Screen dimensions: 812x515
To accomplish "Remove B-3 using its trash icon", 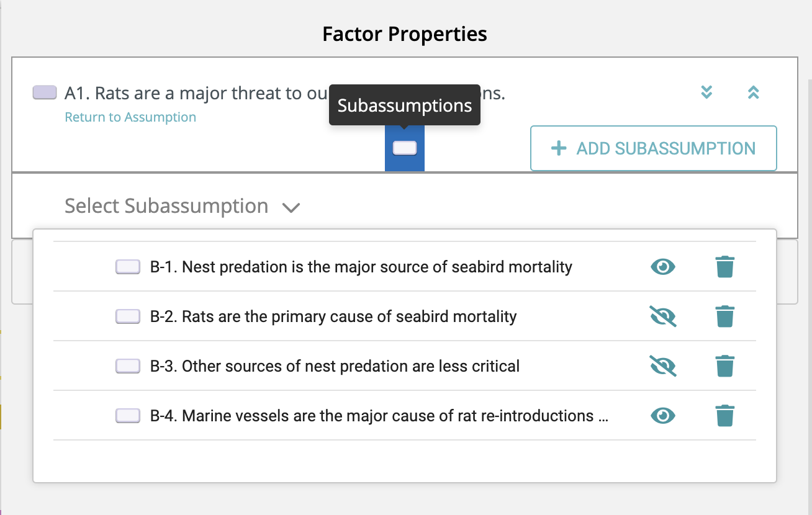I will point(724,366).
